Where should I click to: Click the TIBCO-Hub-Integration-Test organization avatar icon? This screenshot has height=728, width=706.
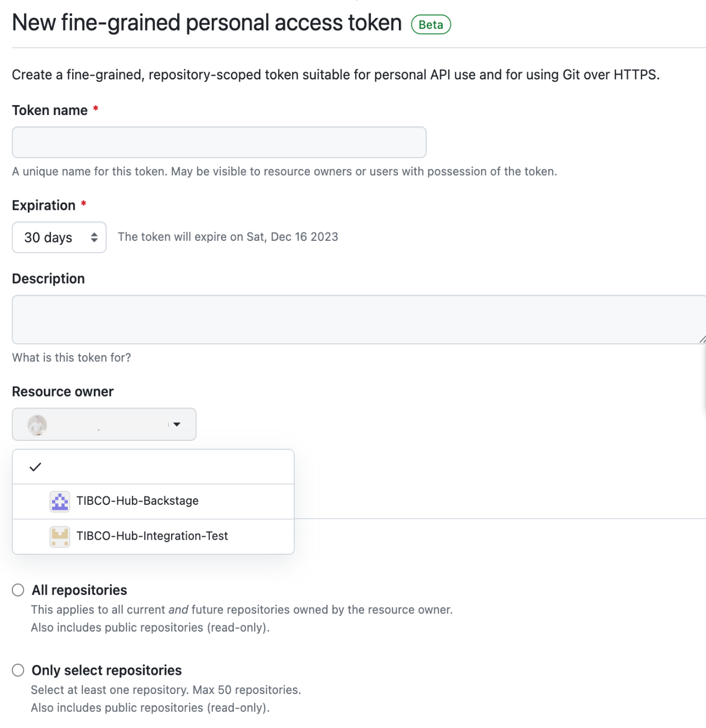pos(60,536)
